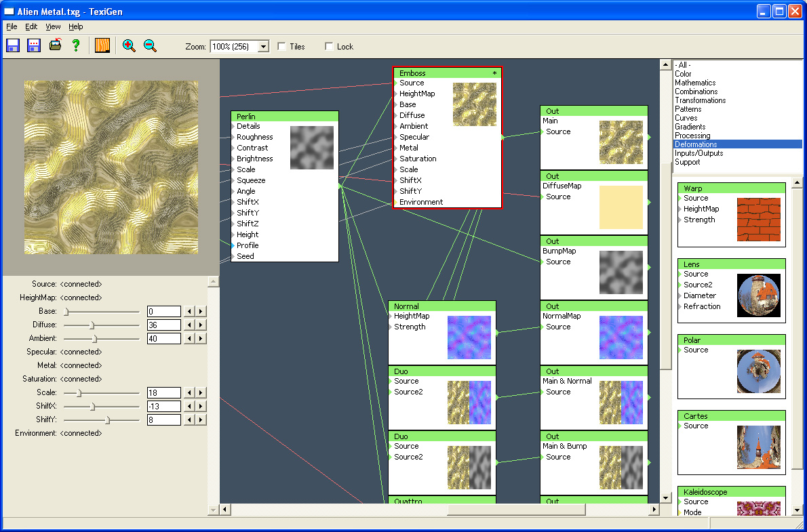Open the Edit menu
807x532 pixels.
[x=31, y=26]
